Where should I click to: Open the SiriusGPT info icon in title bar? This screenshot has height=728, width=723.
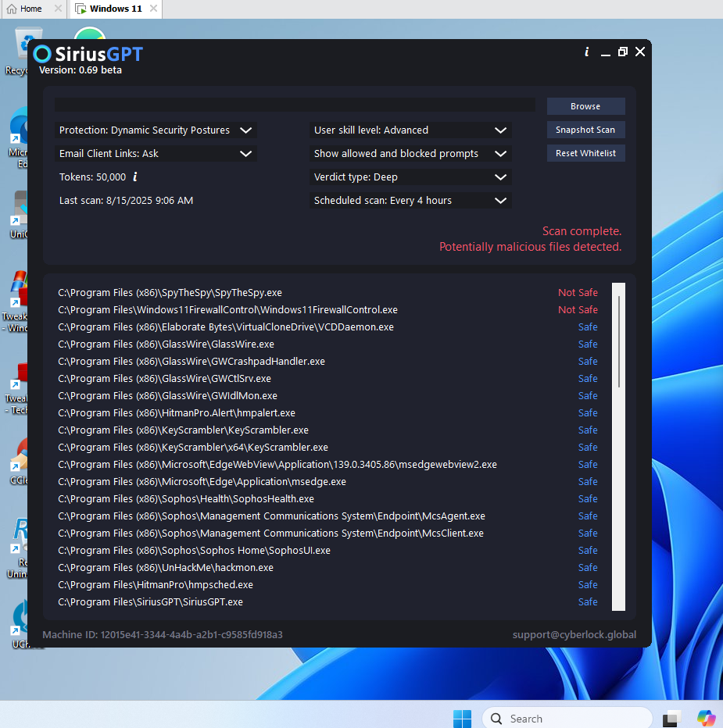pyautogui.click(x=587, y=52)
